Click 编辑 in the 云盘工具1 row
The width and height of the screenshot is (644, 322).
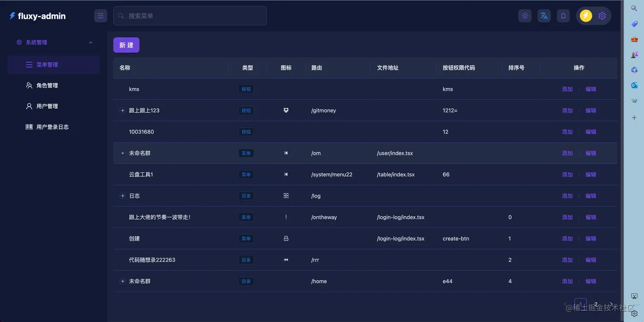[x=591, y=174]
